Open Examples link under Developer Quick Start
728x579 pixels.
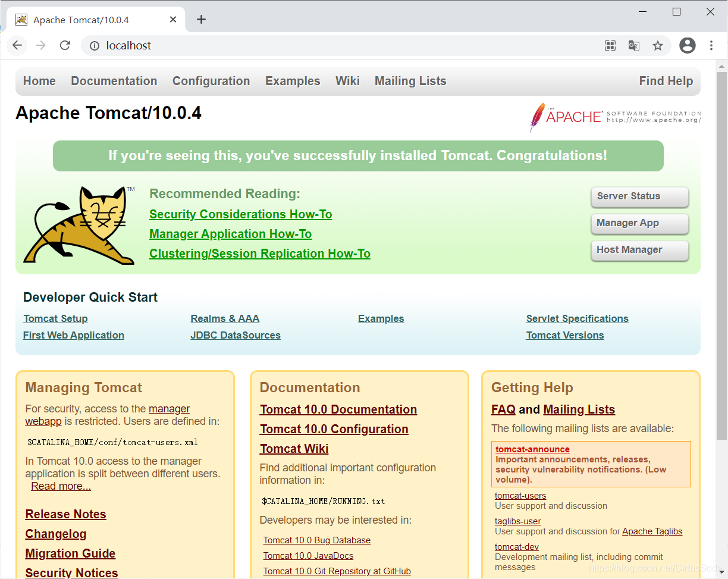(381, 318)
